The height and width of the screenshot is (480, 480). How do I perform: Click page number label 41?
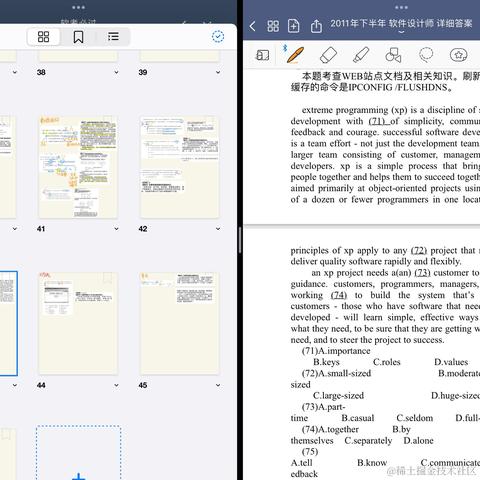(41, 229)
